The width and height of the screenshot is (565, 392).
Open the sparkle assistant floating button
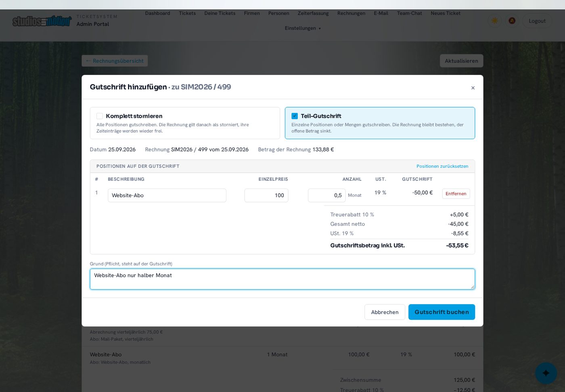pyautogui.click(x=546, y=373)
